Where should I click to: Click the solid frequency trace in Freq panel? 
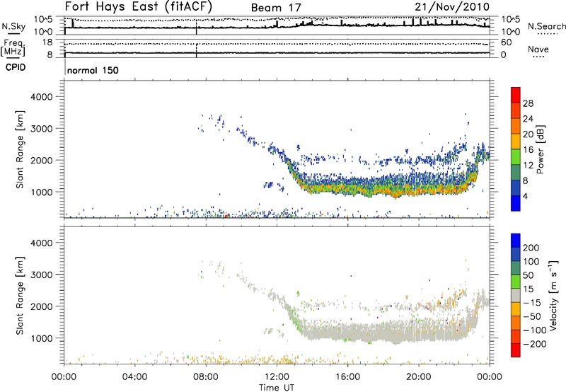277,53
